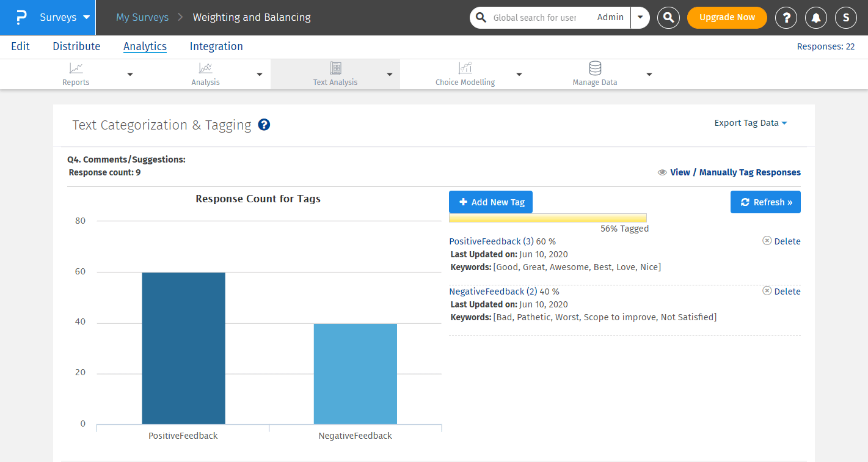Click the dark blue PositiveFeedback bar
The width and height of the screenshot is (868, 462).
tap(183, 348)
